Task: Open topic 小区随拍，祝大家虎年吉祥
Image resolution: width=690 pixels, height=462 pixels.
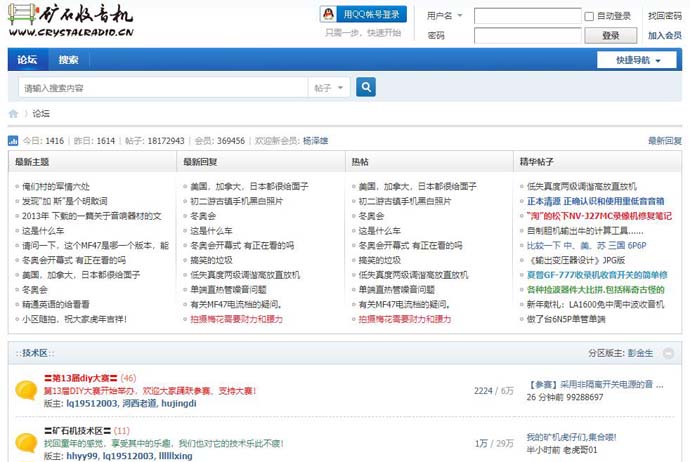Action: coord(74,319)
